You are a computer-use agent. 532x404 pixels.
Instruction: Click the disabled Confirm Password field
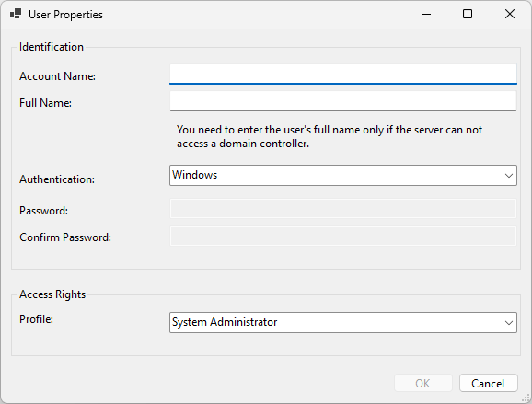click(x=343, y=236)
